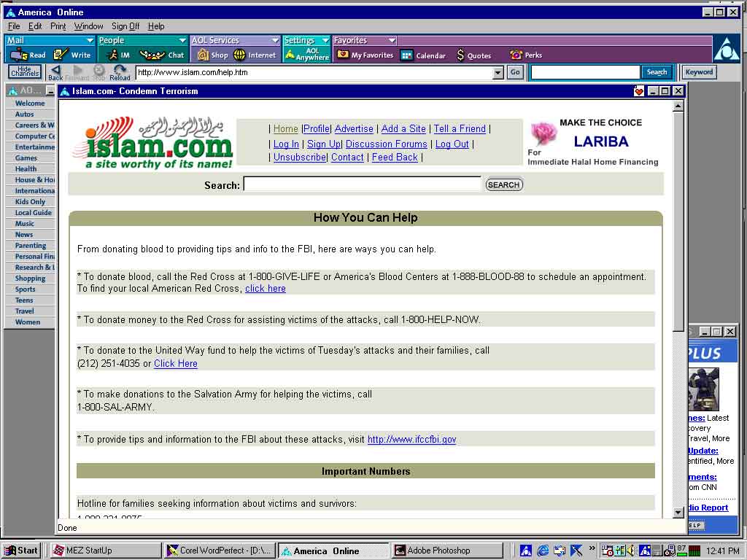Show more quick launch icons chevron

pos(592,548)
